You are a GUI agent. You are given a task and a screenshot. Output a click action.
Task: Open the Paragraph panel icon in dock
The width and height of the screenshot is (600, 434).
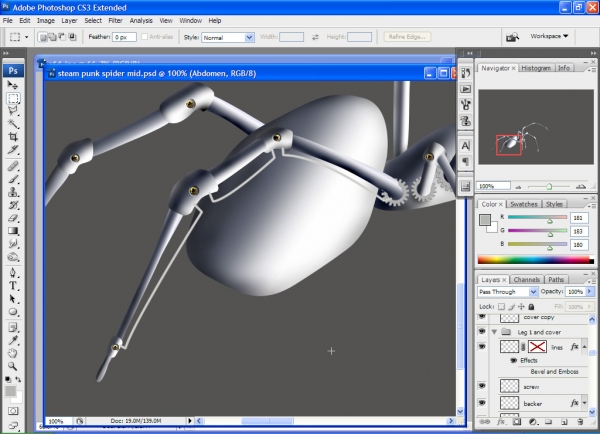tap(465, 162)
